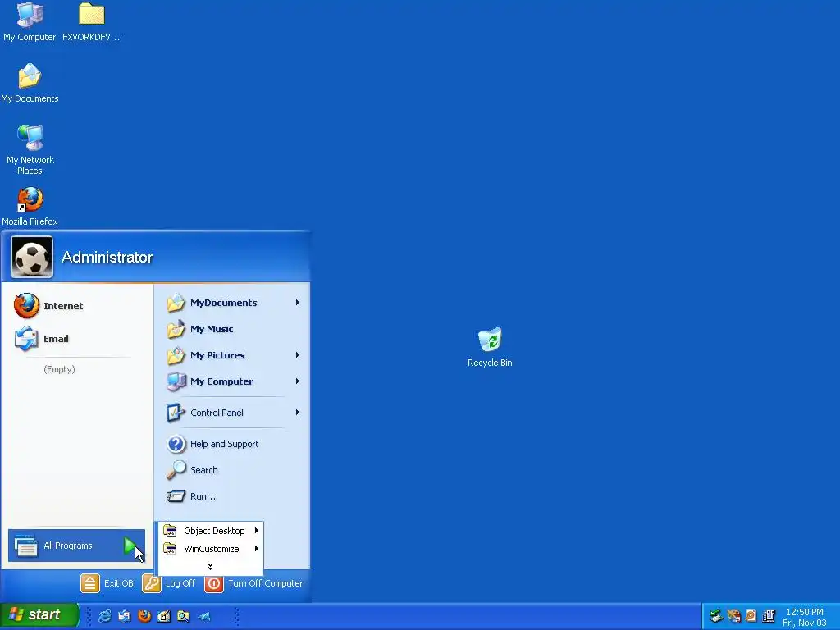
Task: Click the (Empty) entry in Start menu
Action: pos(59,369)
